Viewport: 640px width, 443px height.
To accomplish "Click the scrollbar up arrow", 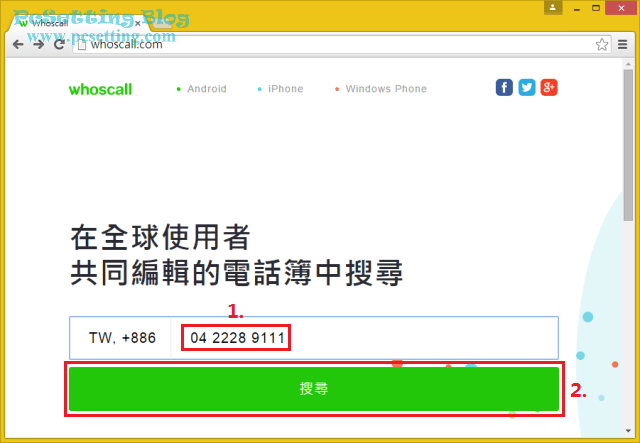I will 628,64.
